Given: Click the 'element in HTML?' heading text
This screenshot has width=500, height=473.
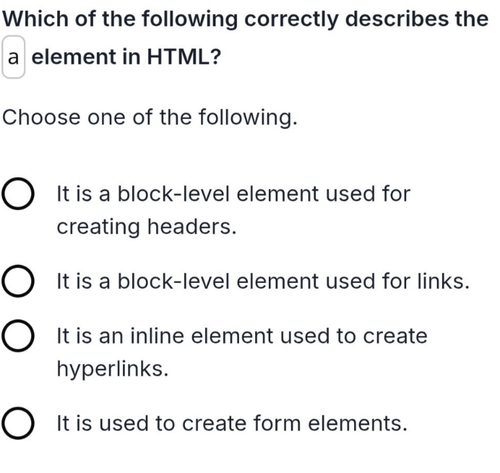Looking at the screenshot, I should [x=126, y=57].
